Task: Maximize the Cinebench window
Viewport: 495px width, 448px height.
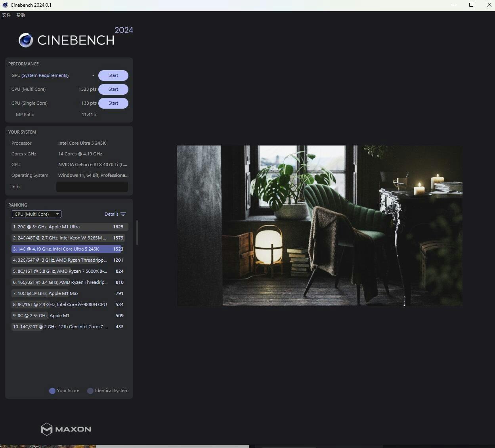Action: coord(471,5)
